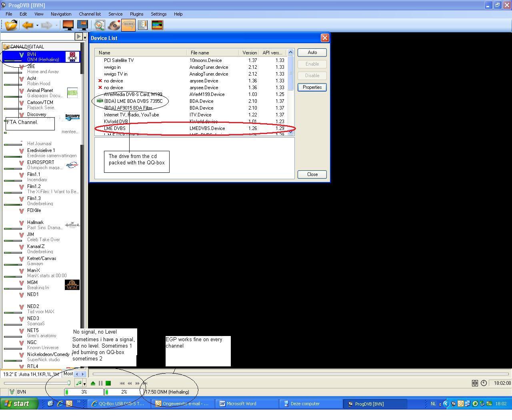Screen dimensions: 512x420
Task: Click the rewind button
Action: click(x=130, y=383)
